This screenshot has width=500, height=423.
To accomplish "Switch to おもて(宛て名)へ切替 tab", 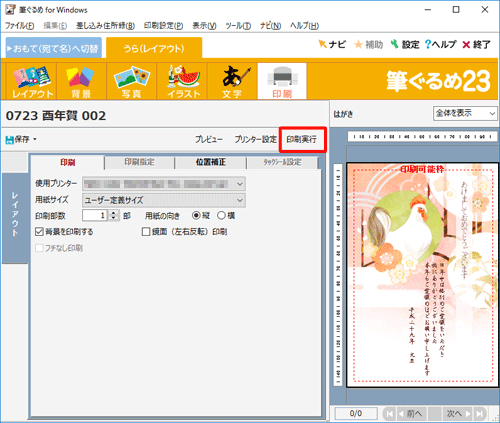I will [54, 48].
